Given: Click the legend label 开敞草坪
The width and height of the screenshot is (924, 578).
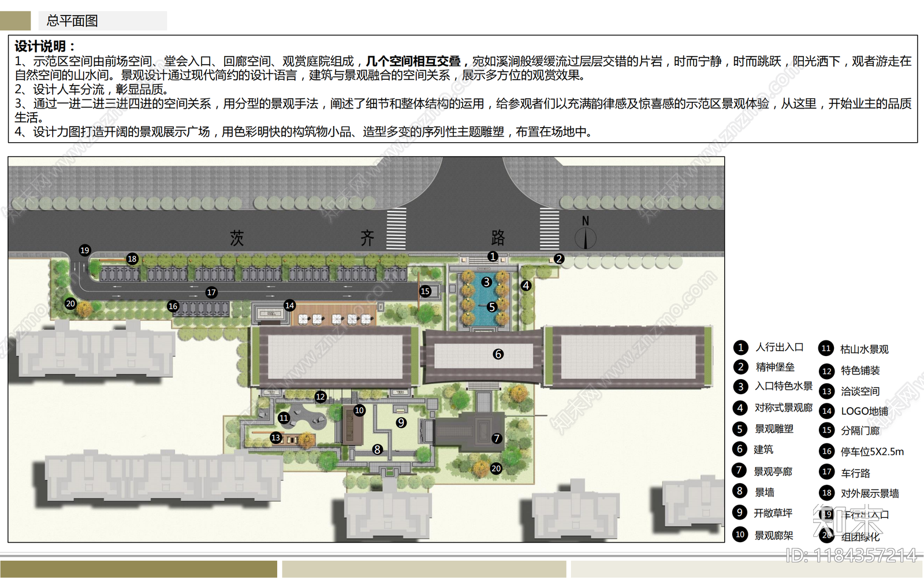Looking at the screenshot, I should tap(773, 513).
